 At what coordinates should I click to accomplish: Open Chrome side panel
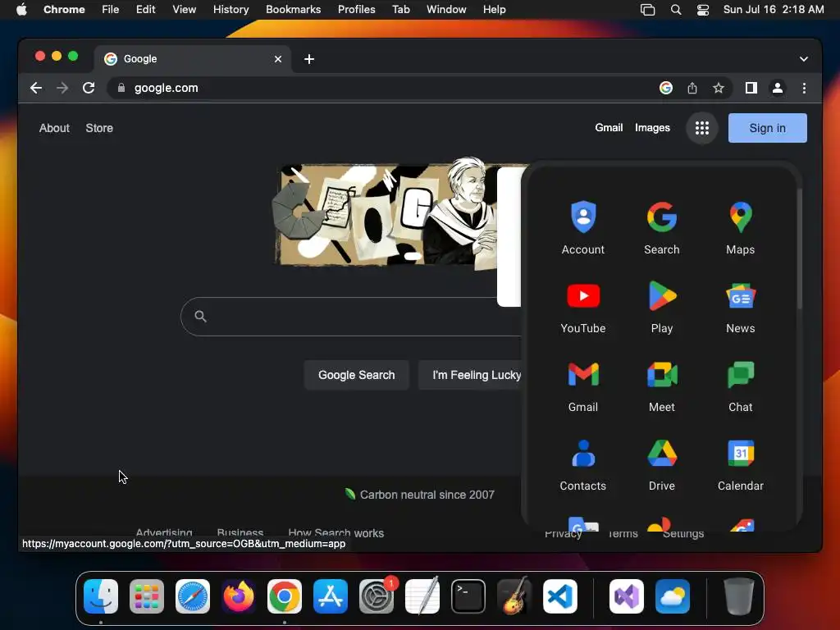coord(751,88)
